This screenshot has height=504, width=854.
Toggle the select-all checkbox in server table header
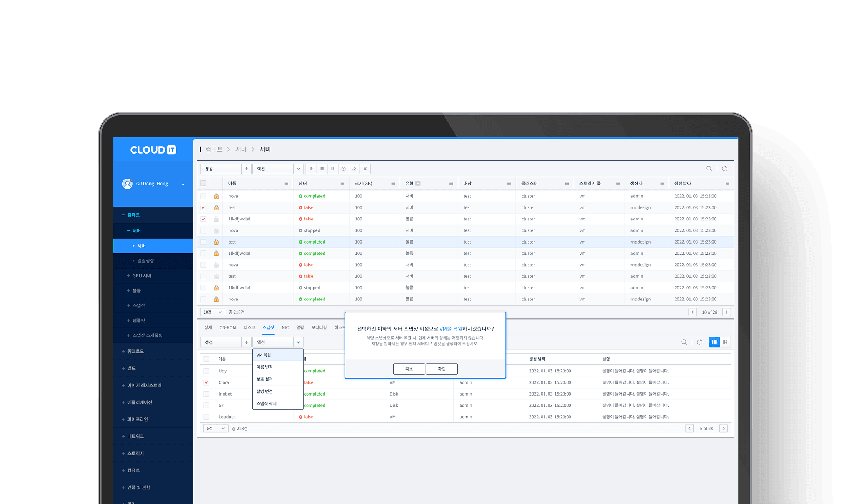203,183
